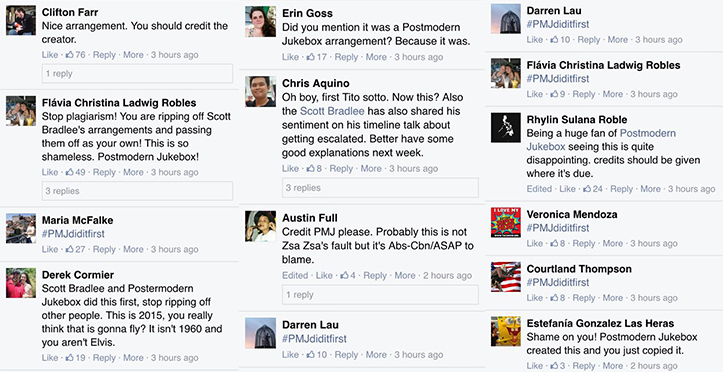This screenshot has width=723, height=372.
Task: Expand '3 replies' under Chris Aquino's comment
Action: point(380,188)
